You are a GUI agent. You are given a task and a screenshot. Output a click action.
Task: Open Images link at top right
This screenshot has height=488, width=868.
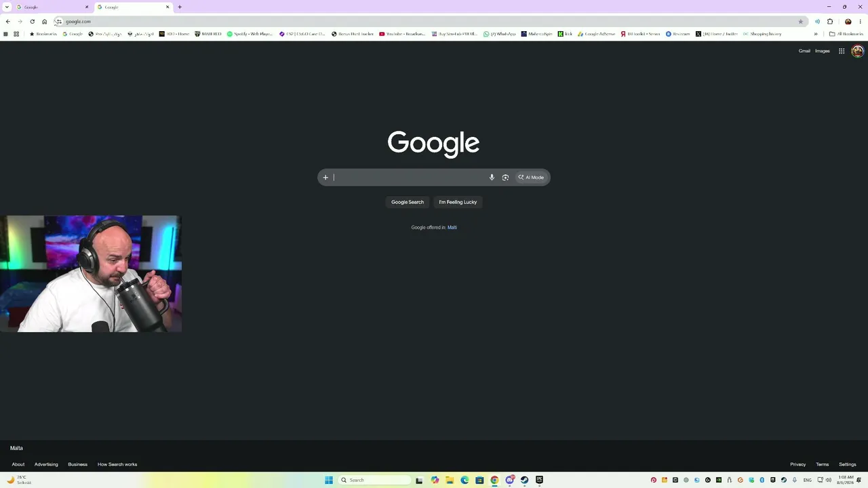pos(823,51)
